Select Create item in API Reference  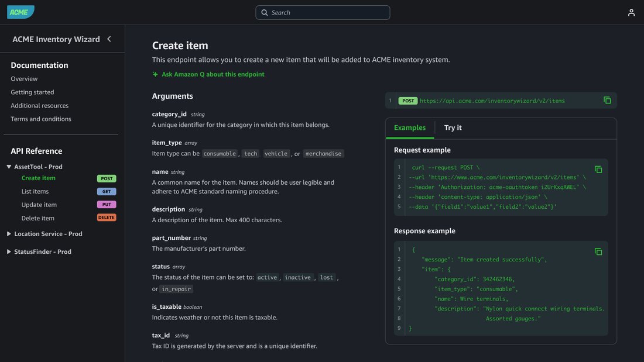38,178
